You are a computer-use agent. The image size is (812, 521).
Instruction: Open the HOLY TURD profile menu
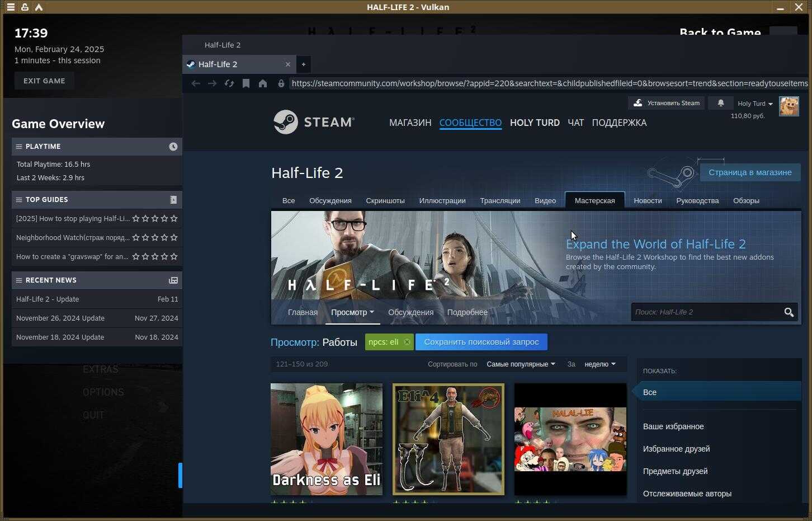[535, 123]
